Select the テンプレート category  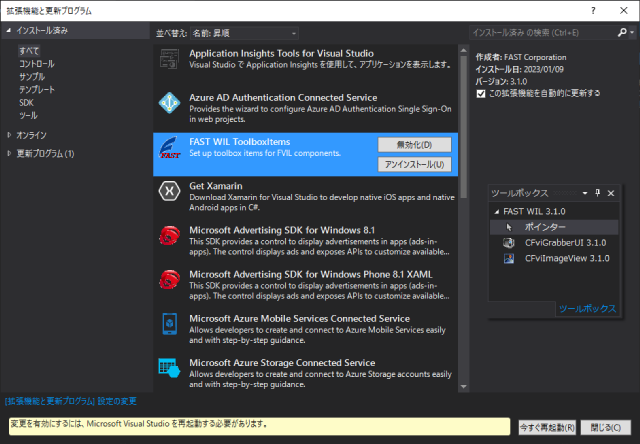[x=37, y=89]
